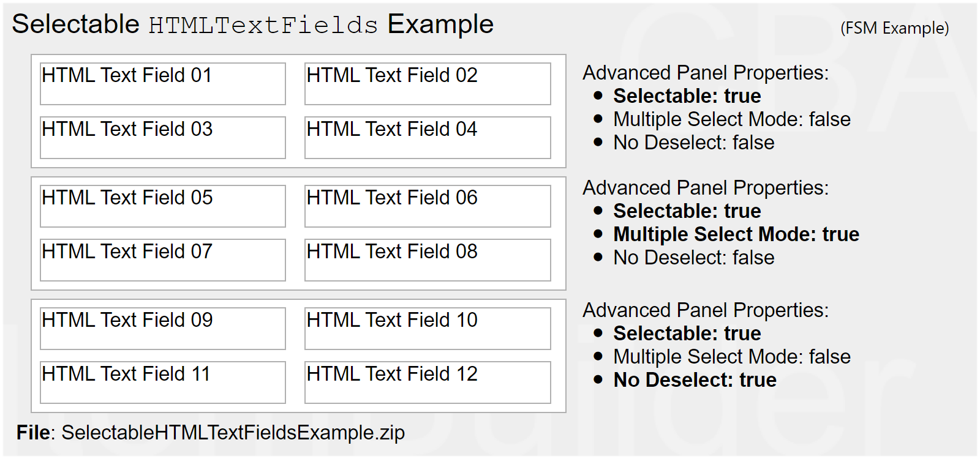Select HTML Text Field 10
Image resolution: width=980 pixels, height=459 pixels.
pos(428,329)
